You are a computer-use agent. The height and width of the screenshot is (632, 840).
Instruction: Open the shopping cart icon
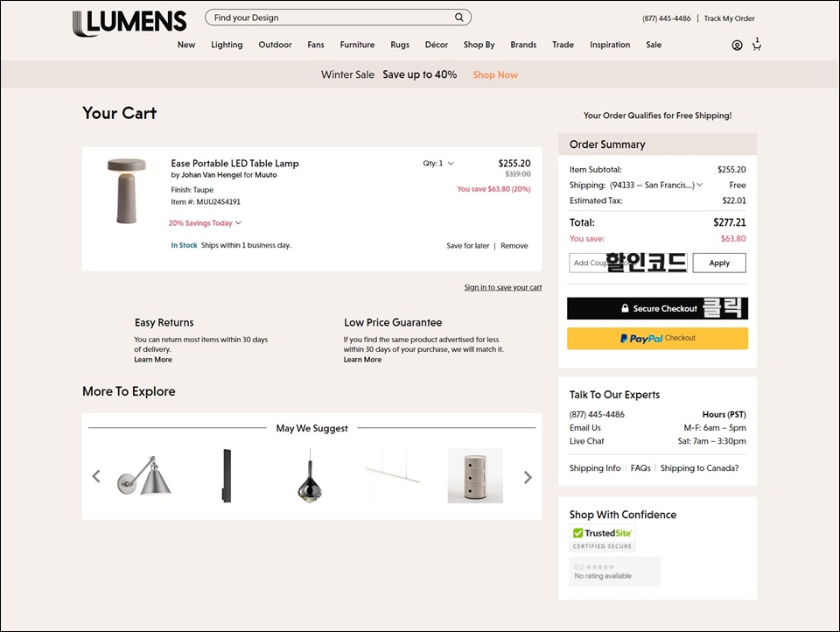[x=756, y=45]
